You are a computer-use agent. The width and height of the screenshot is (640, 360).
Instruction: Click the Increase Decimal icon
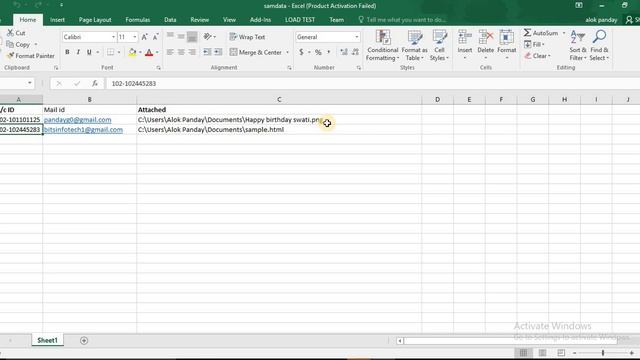pos(344,52)
